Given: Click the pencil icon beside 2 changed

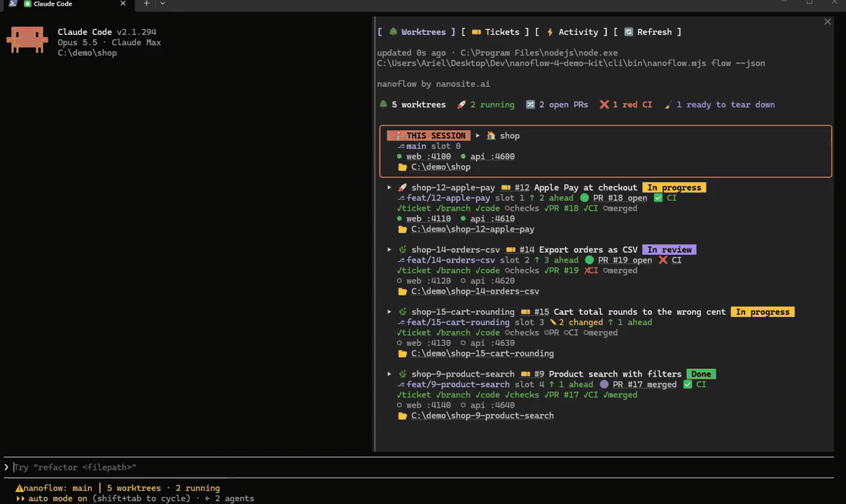Looking at the screenshot, I should coord(553,323).
